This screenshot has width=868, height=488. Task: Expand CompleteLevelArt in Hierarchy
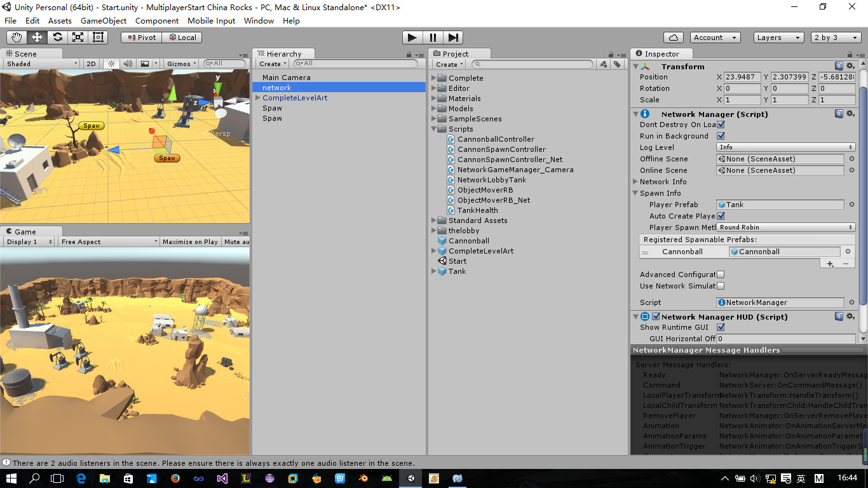pos(257,98)
